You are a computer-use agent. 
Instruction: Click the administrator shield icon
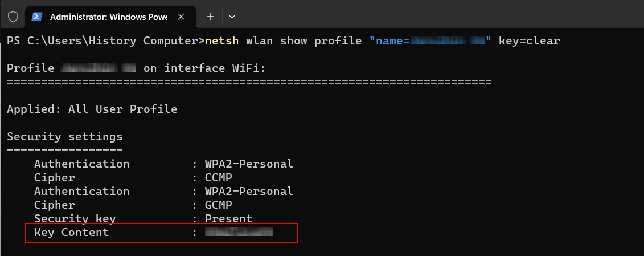13,17
